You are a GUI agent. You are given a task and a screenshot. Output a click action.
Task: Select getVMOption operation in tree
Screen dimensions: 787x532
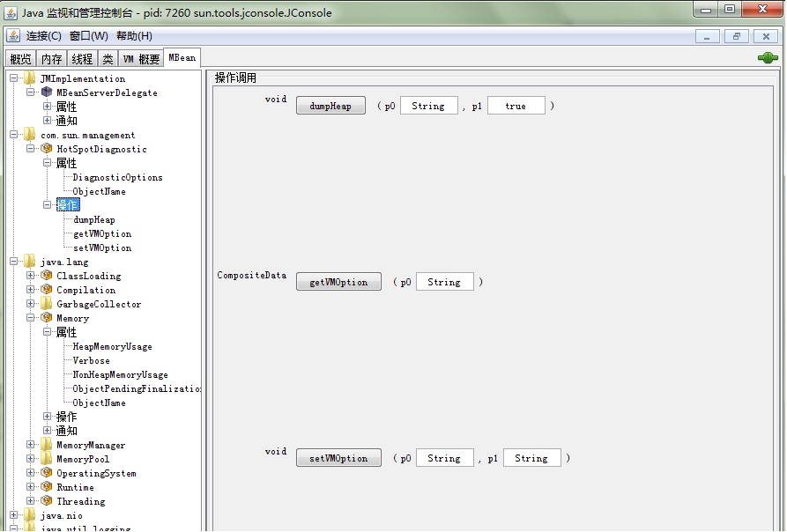pos(102,233)
